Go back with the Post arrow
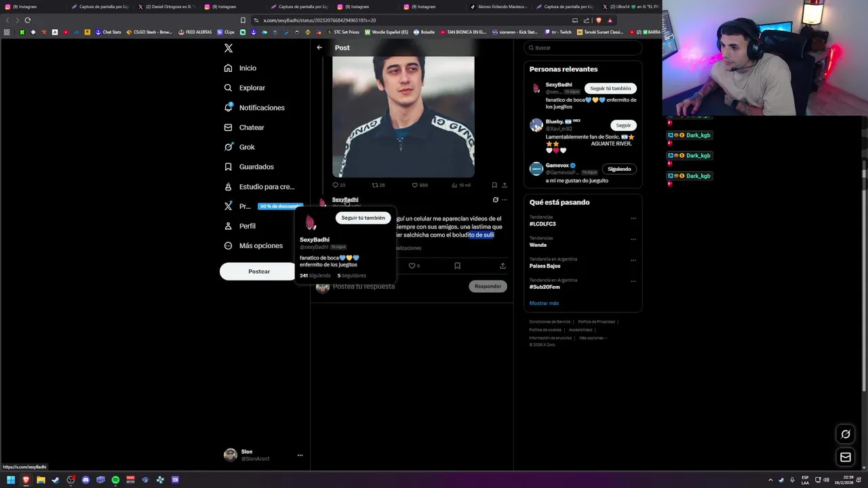This screenshot has height=488, width=868. 319,47
